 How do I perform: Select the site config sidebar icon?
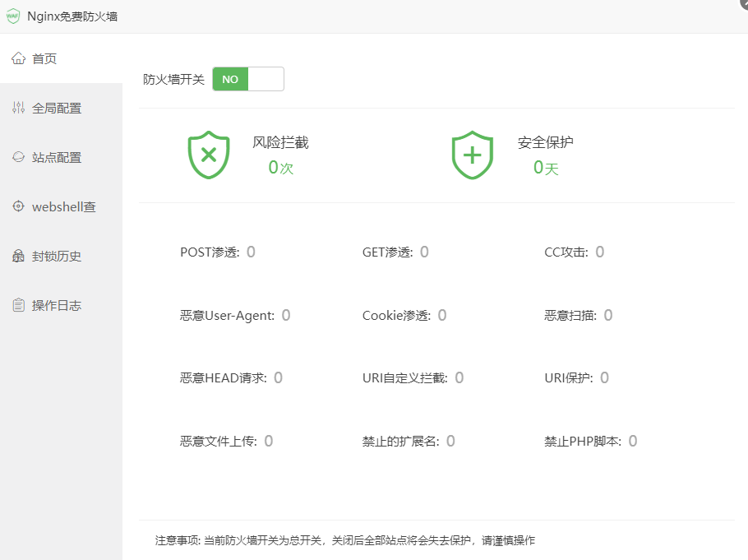pos(18,157)
